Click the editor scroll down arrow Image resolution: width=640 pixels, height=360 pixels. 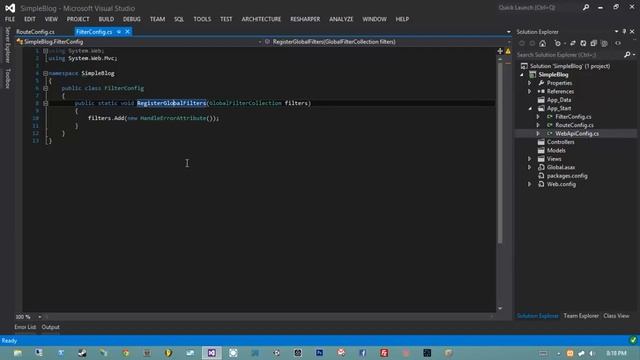point(500,309)
